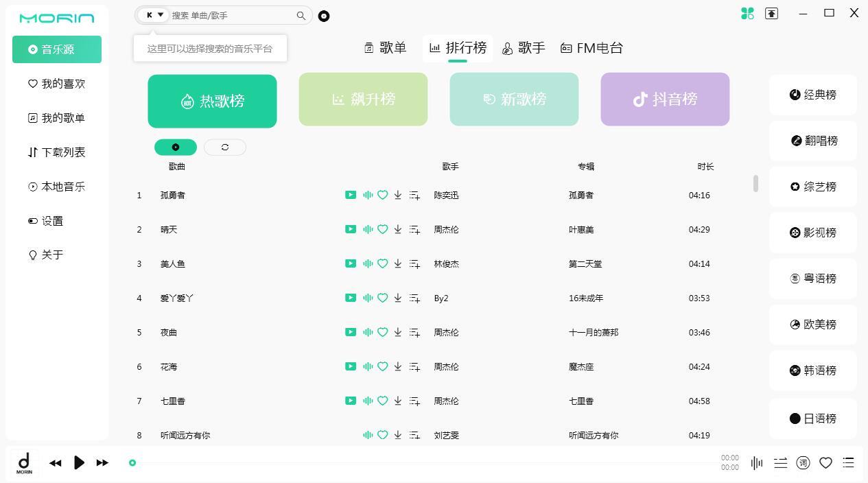
Task: Open the MV video for 孤勇者
Action: click(351, 195)
